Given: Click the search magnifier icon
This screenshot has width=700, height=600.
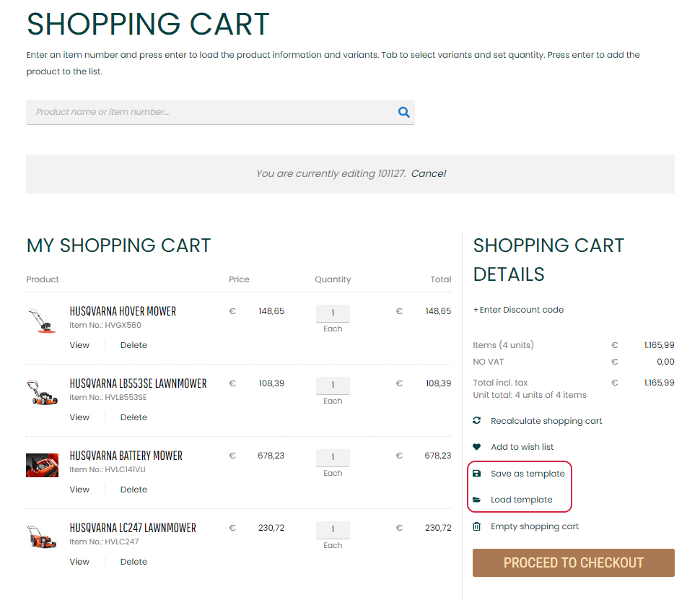Looking at the screenshot, I should (403, 112).
